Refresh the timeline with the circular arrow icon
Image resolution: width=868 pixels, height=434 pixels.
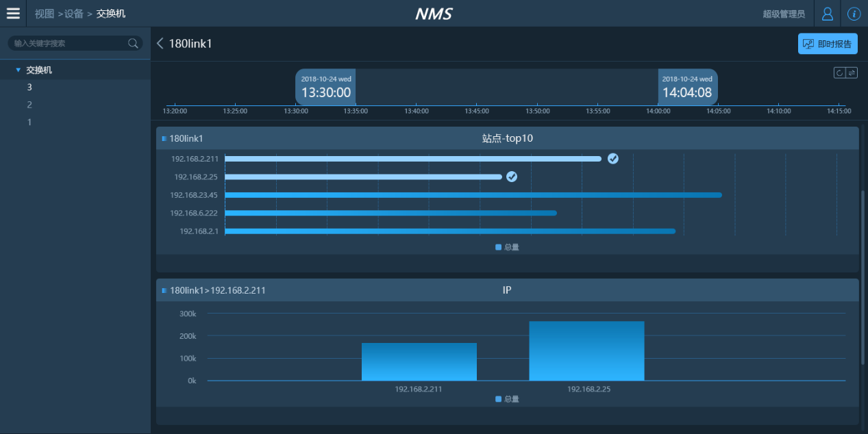(x=839, y=73)
